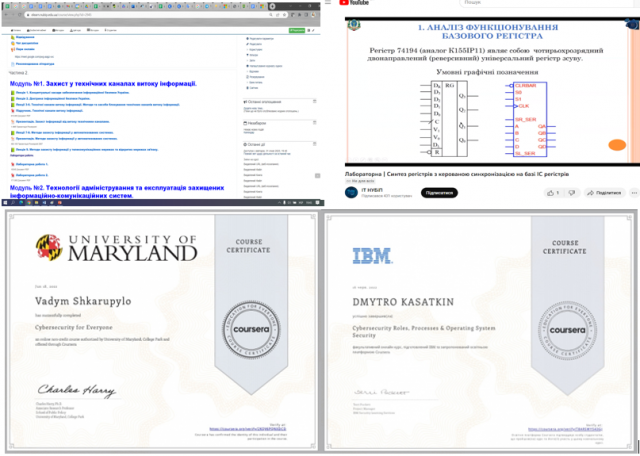
Task: Open the Рекомендована література document
Action: point(33,64)
